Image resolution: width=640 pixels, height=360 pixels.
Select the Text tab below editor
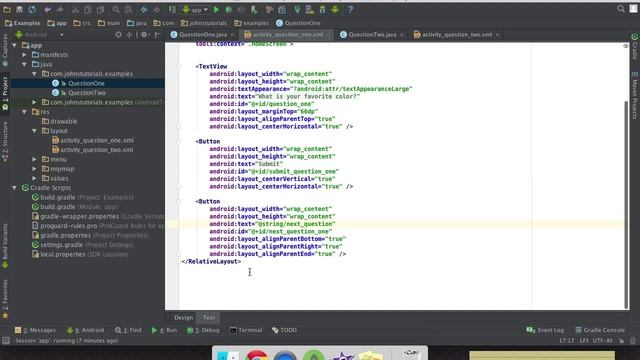[209, 317]
